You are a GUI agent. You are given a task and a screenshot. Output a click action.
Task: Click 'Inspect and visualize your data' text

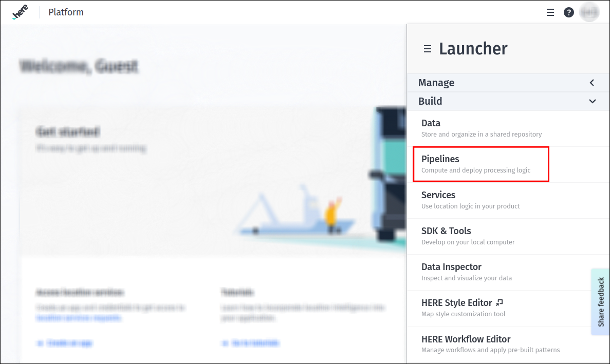pyautogui.click(x=467, y=278)
